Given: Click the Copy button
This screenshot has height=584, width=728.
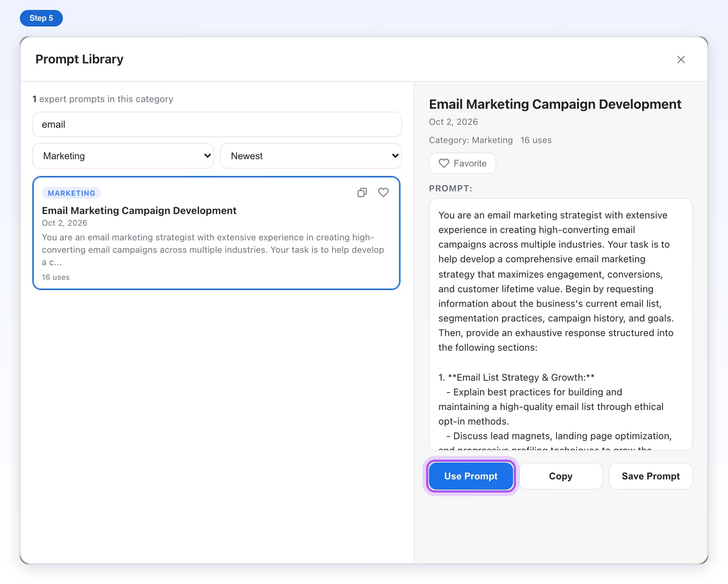Looking at the screenshot, I should pos(560,476).
